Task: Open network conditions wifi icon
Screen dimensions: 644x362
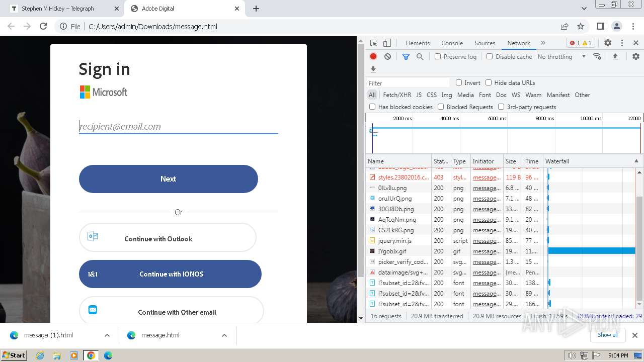Action: click(597, 56)
